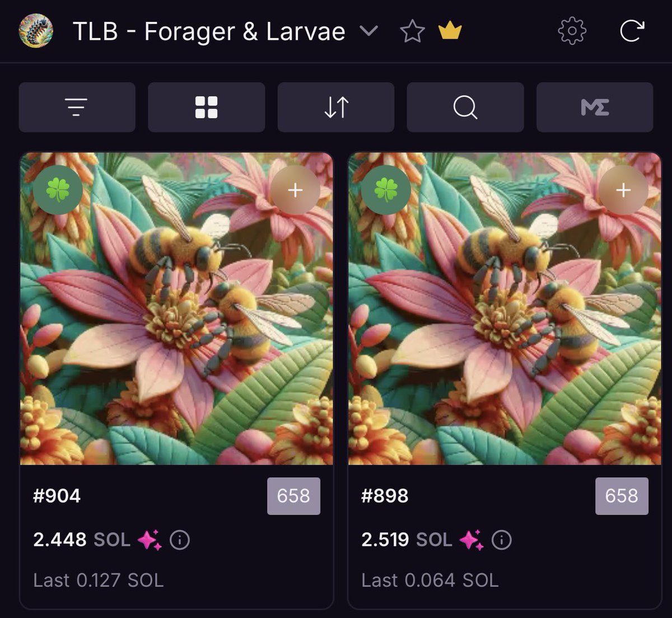Open search with magnifier icon
The height and width of the screenshot is (618, 672).
pos(465,107)
